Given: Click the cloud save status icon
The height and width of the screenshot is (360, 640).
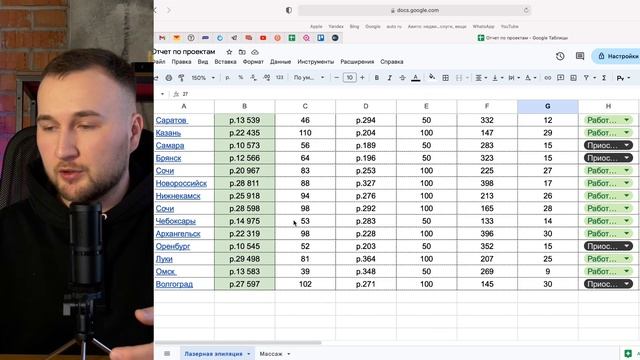Looking at the screenshot, I should click(x=255, y=52).
